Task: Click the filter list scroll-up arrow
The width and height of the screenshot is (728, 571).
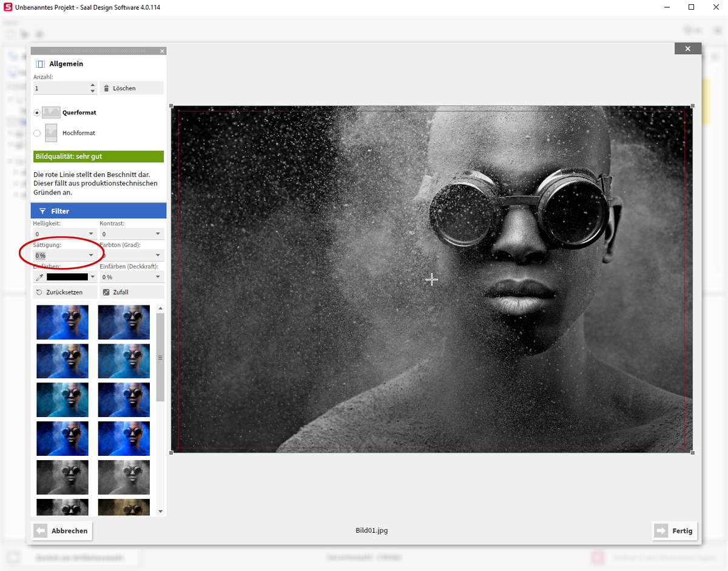Action: 160,309
